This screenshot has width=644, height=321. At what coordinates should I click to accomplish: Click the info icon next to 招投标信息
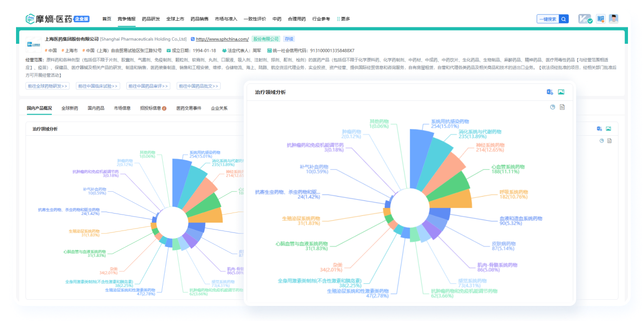point(164,108)
